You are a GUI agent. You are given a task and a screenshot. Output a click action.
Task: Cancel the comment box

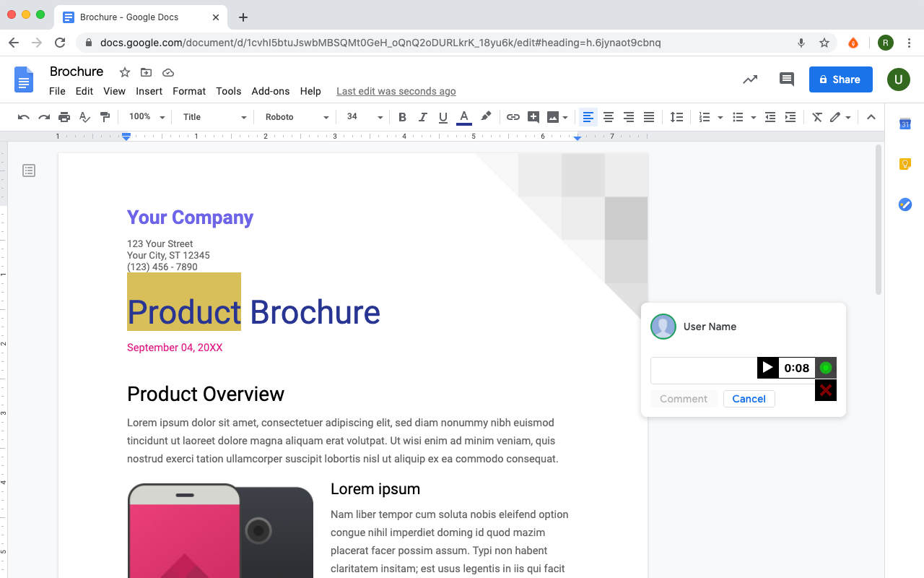click(749, 399)
